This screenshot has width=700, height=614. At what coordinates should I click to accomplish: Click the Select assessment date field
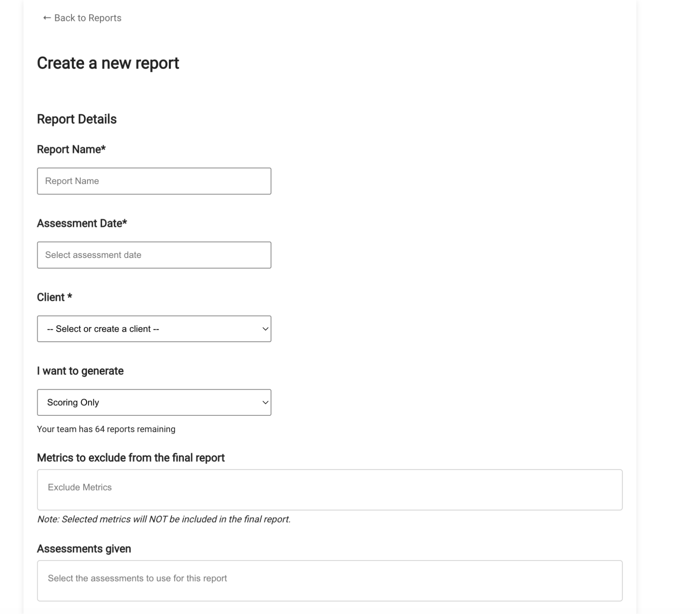click(154, 255)
